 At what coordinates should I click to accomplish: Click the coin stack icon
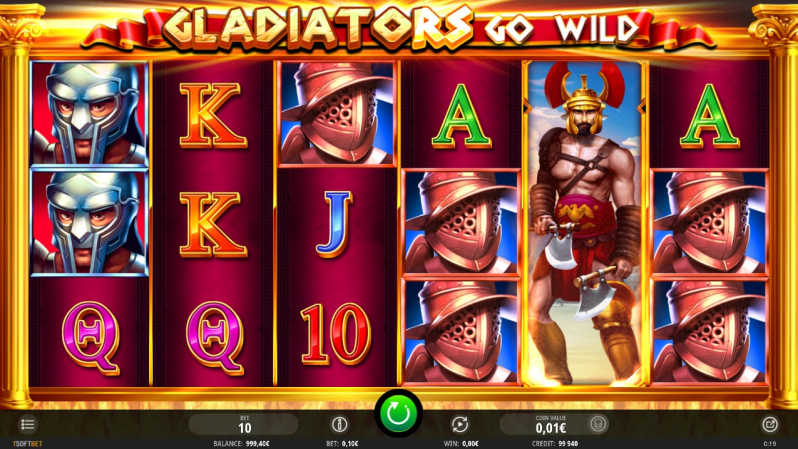tap(598, 424)
